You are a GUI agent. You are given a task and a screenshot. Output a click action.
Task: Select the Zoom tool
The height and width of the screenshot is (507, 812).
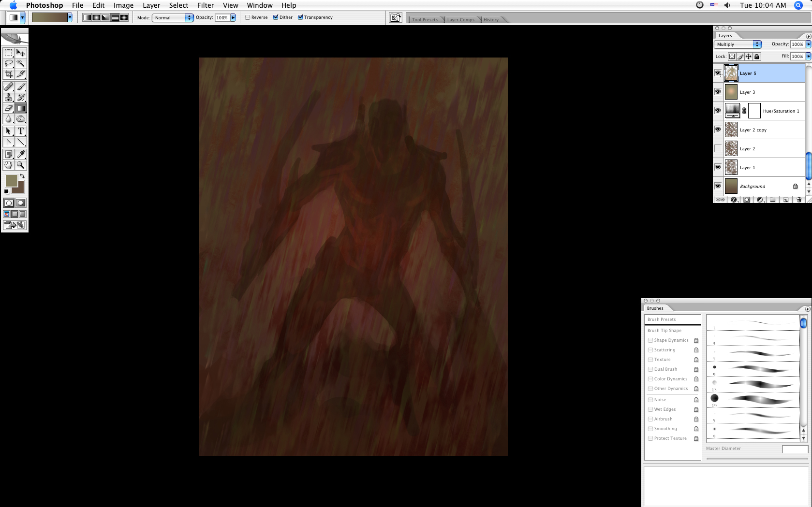(x=21, y=165)
